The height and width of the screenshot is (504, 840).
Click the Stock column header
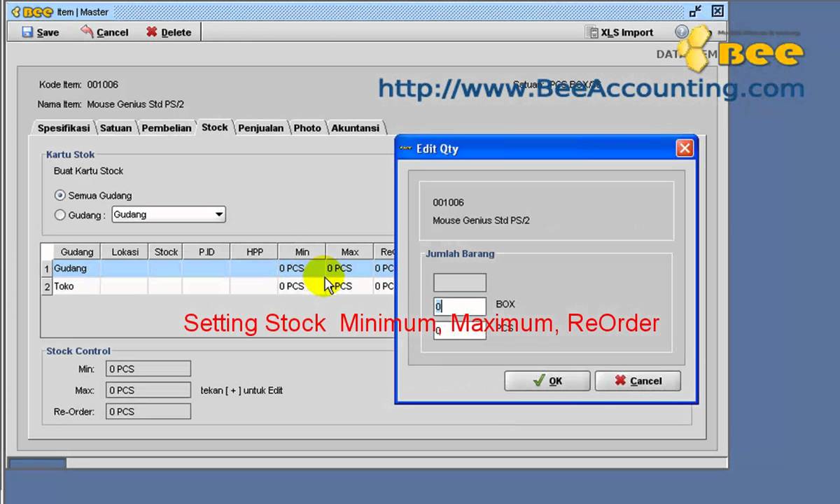(166, 252)
